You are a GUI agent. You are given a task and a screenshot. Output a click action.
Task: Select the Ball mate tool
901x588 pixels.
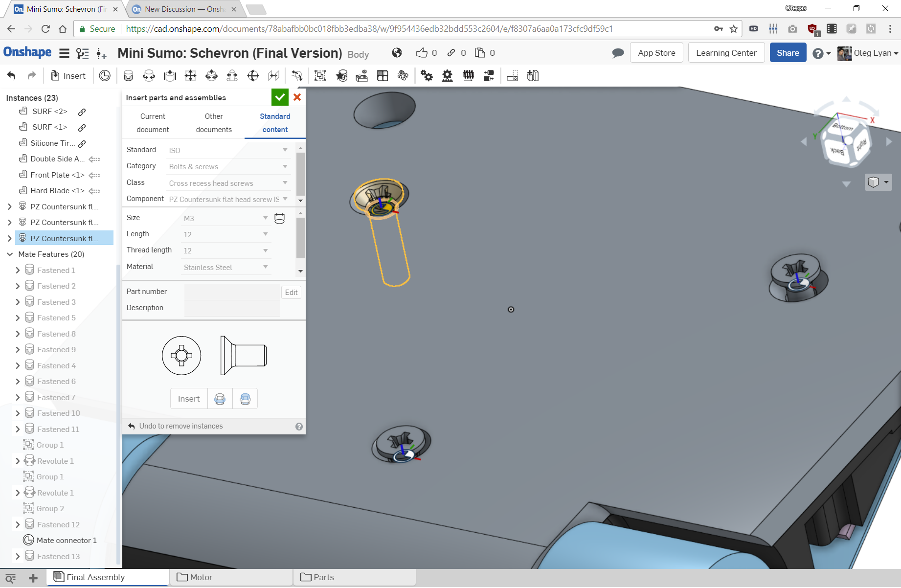click(253, 76)
